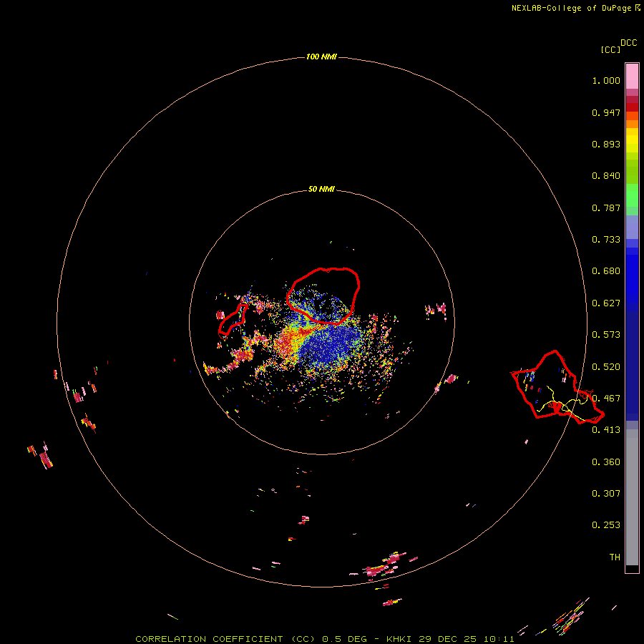Select the 0.307 legend value
This screenshot has width=644, height=644.
point(606,494)
